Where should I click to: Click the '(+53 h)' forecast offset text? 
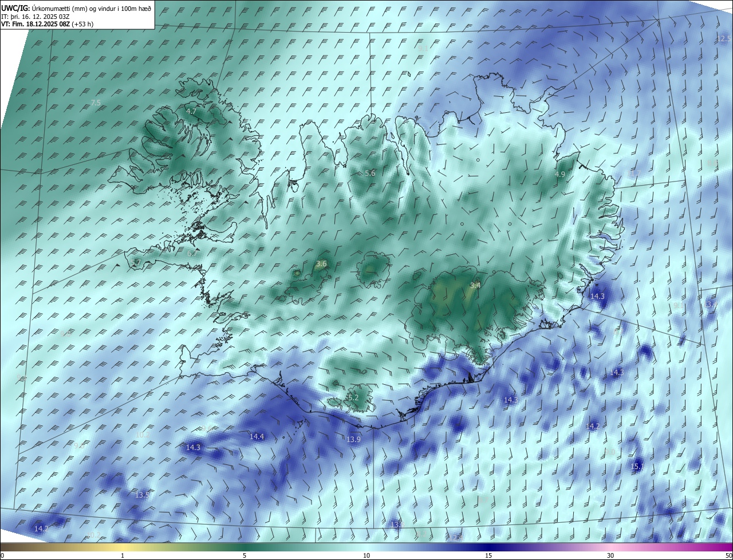click(83, 24)
